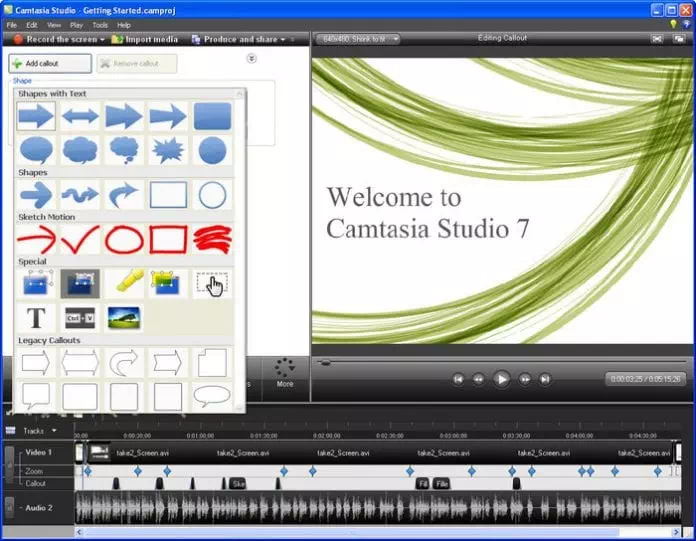
Task: Choose the red sketch motion arrow
Action: tap(36, 239)
